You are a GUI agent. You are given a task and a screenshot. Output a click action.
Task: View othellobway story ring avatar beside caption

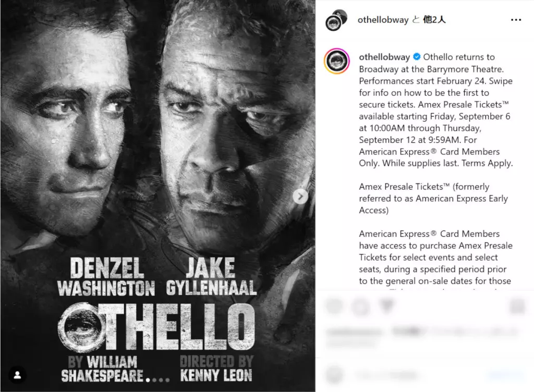point(336,62)
